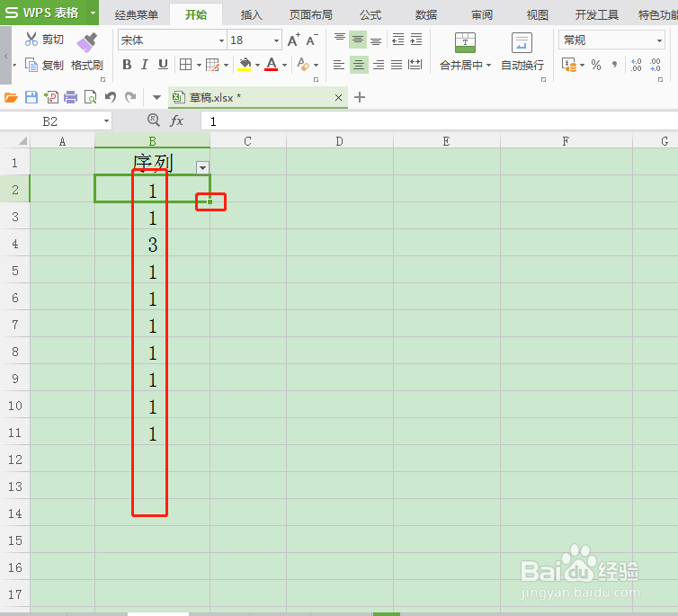Toggle bold formatting
The height and width of the screenshot is (616, 678).
click(x=127, y=65)
